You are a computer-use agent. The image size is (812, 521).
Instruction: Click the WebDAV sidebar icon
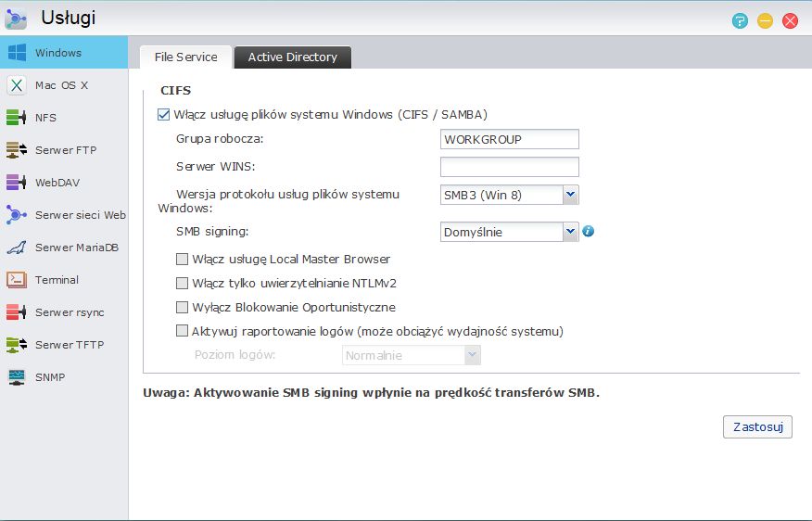(x=17, y=183)
